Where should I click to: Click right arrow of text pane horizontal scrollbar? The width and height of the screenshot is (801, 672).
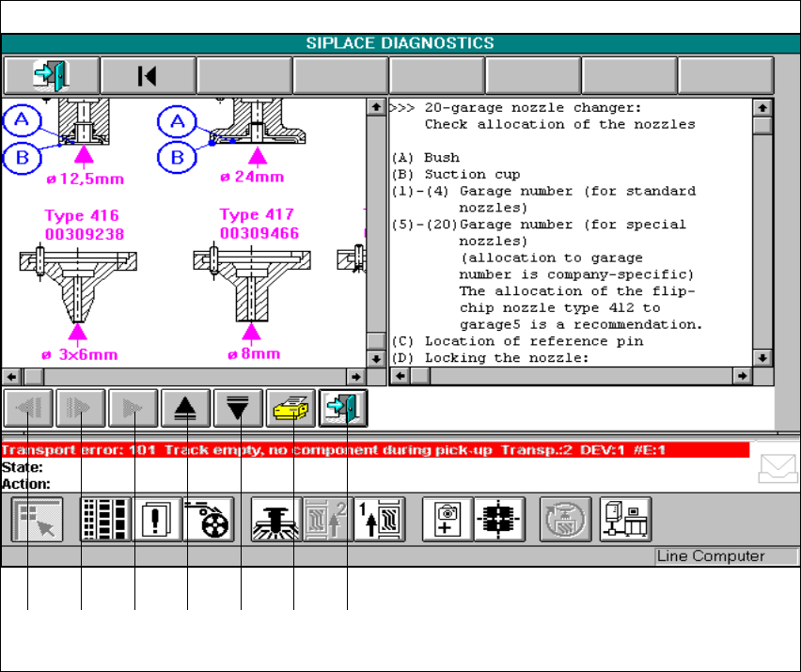click(743, 376)
